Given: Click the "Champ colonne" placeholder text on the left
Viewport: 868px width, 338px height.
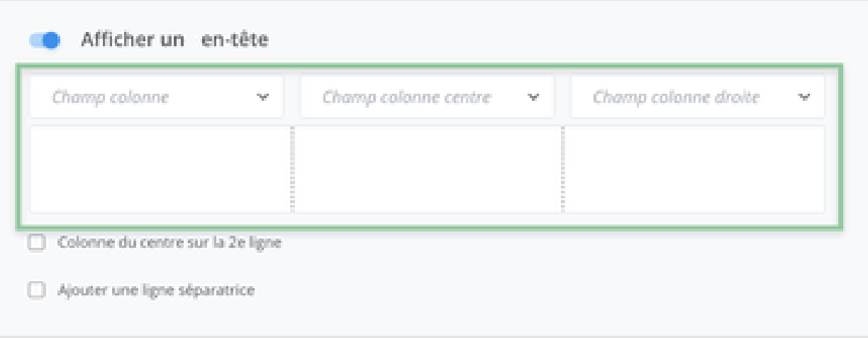Looking at the screenshot, I should click(x=111, y=97).
